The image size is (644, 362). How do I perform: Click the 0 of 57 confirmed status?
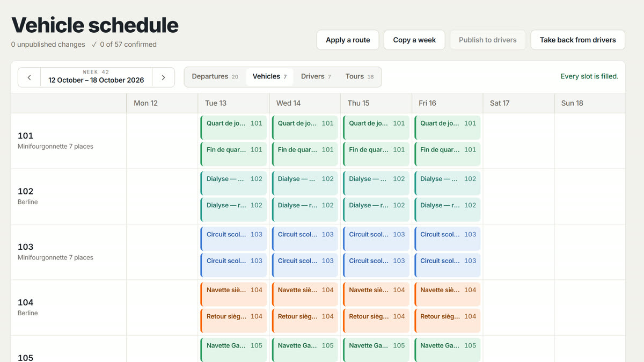click(x=124, y=45)
